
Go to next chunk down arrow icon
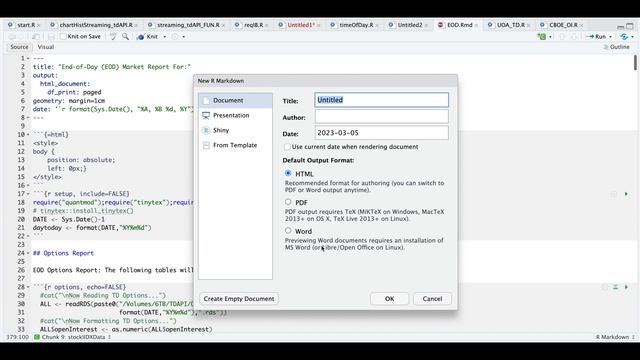tap(573, 37)
